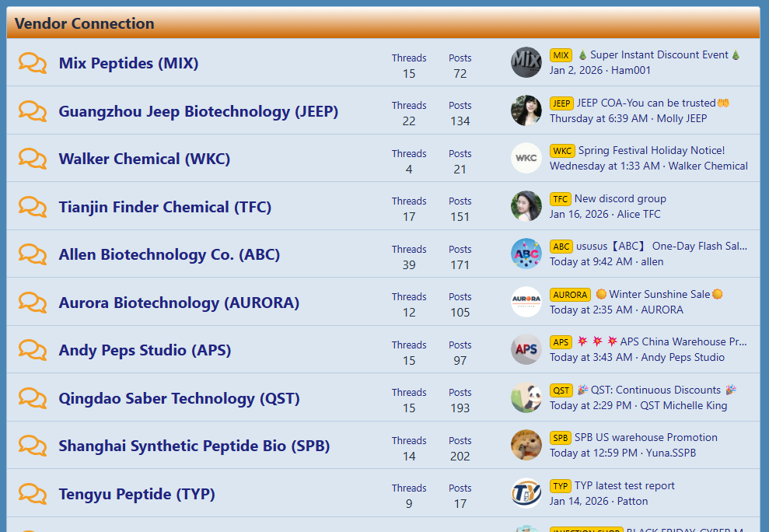Open Guangzhou Jeep Biotechnology forum
The image size is (769, 532).
pyautogui.click(x=198, y=111)
